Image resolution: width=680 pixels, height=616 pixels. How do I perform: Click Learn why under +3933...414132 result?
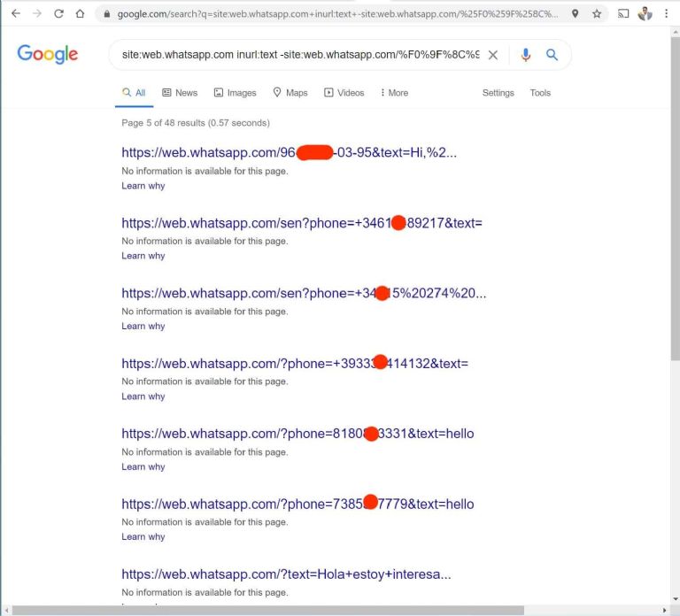tap(143, 397)
